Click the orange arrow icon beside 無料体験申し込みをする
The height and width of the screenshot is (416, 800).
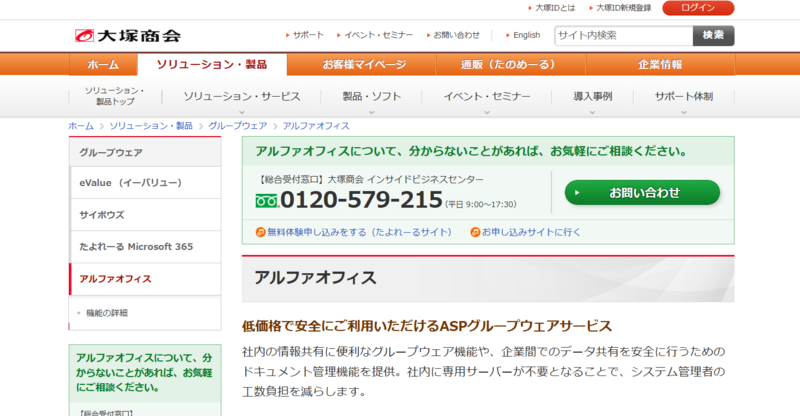tap(261, 232)
